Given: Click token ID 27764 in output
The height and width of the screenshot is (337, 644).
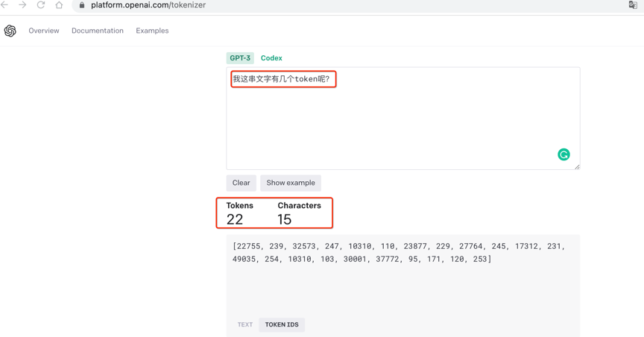Looking at the screenshot, I should click(470, 246).
